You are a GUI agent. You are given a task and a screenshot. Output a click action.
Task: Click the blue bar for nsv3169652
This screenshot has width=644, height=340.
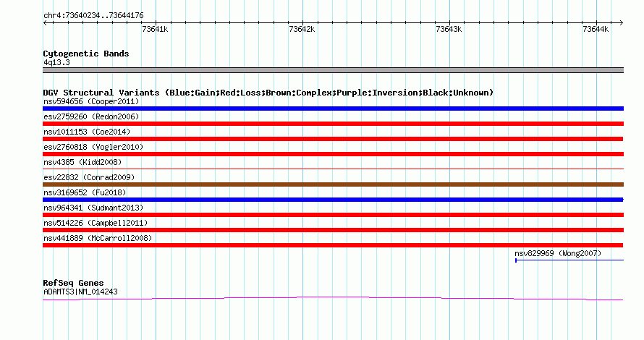[x=333, y=200]
